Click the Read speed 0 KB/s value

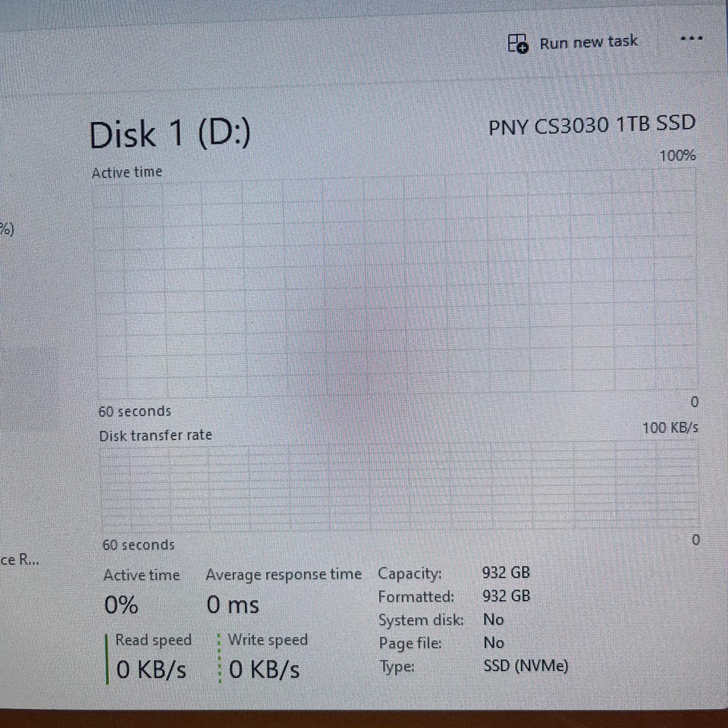point(151,670)
